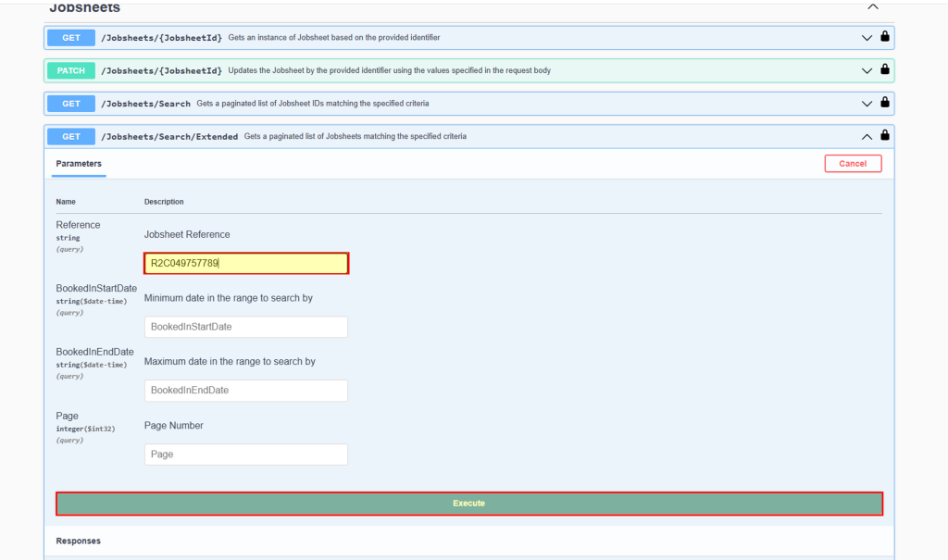Select the BookedInStartDate input field
This screenshot has height=560, width=948.
click(245, 327)
